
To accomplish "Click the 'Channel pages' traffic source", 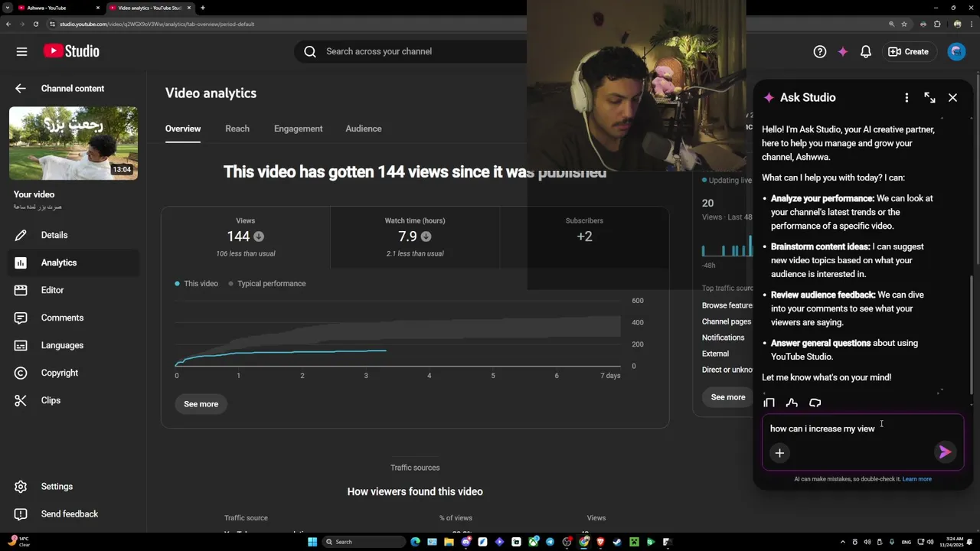I will (727, 321).
